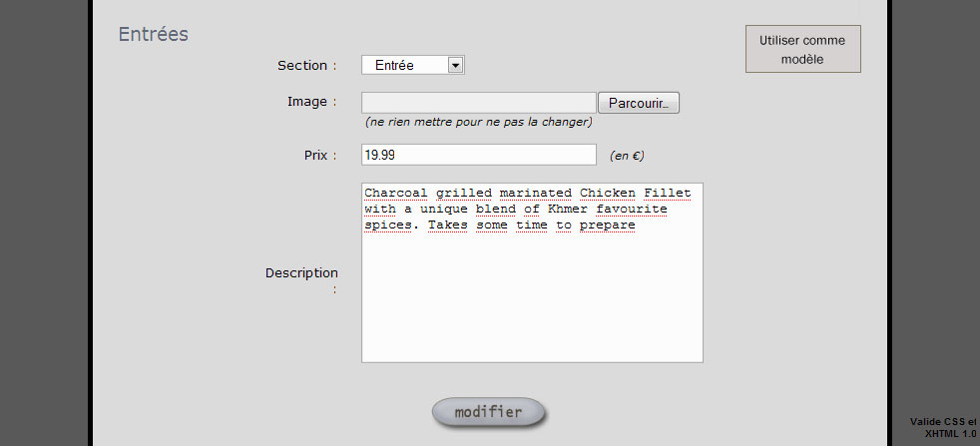
Task: Click the Prix field containing 19.99
Action: pyautogui.click(x=478, y=156)
